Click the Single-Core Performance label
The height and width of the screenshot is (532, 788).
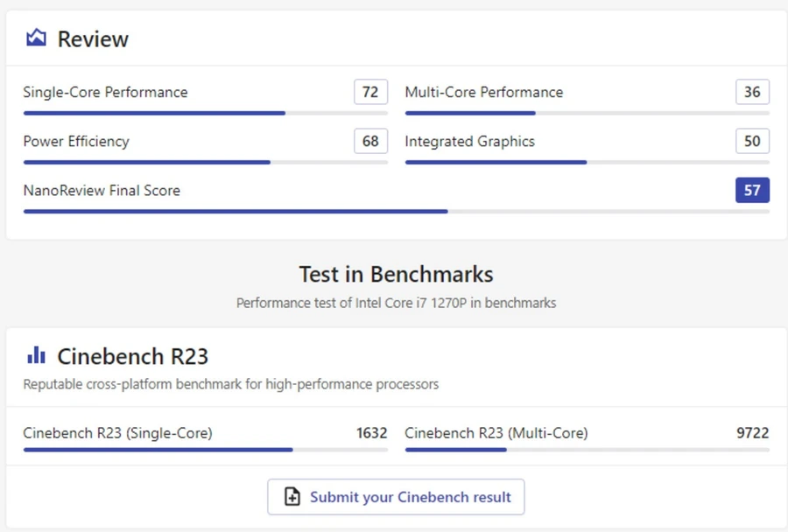[x=106, y=93]
